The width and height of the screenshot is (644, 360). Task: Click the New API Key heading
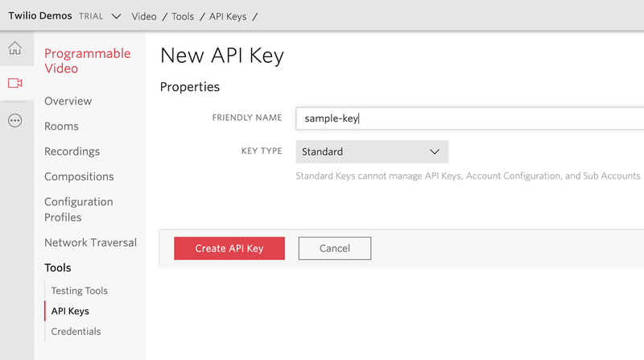click(222, 56)
